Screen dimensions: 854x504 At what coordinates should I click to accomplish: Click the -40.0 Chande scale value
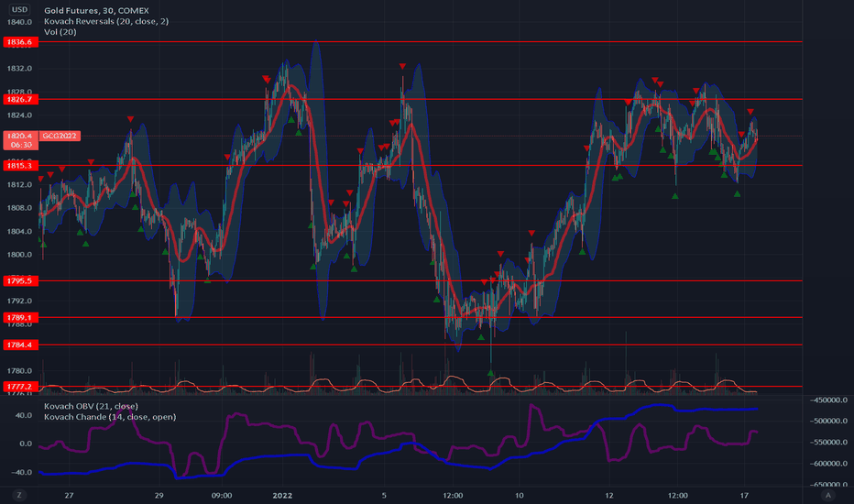tap(22, 473)
